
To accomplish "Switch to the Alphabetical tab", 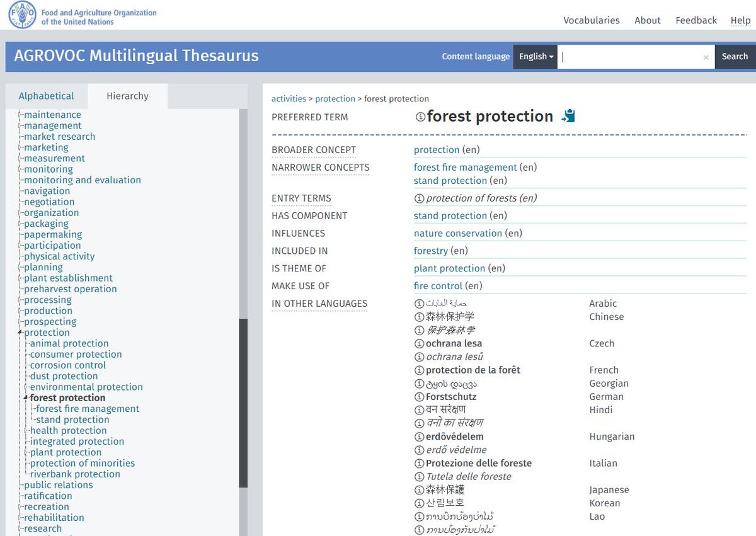I will [x=46, y=96].
